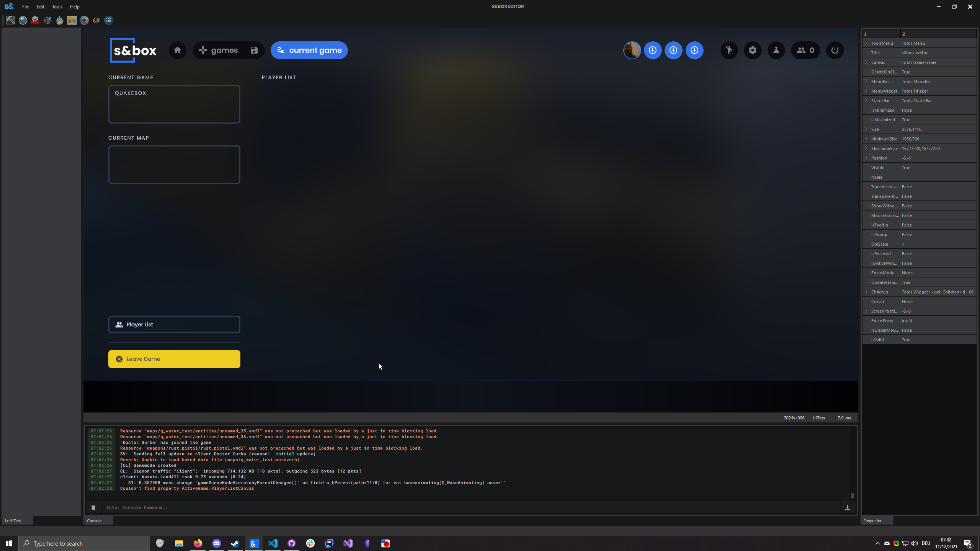
Task: Expand the Canvas property row
Action: pos(866,62)
